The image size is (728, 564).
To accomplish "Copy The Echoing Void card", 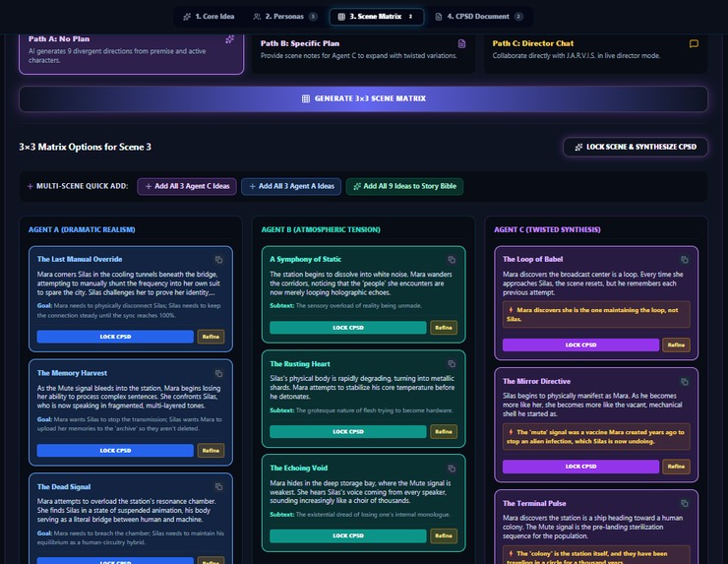I will 452,469.
